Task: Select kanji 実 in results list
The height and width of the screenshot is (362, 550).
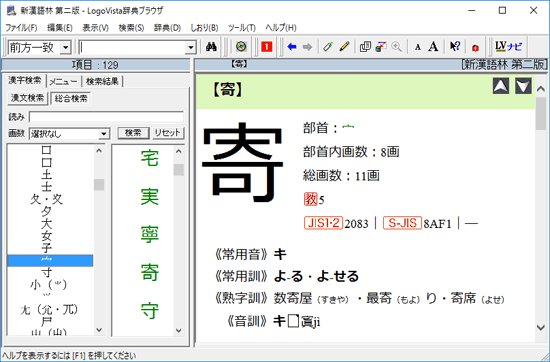Action: point(149,197)
